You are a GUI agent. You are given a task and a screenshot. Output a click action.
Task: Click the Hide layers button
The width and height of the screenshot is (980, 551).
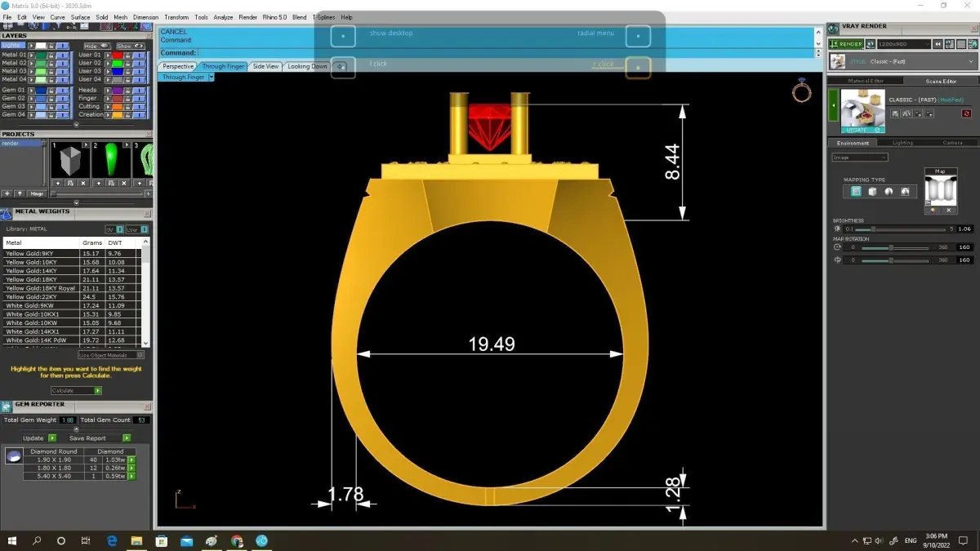coord(98,46)
